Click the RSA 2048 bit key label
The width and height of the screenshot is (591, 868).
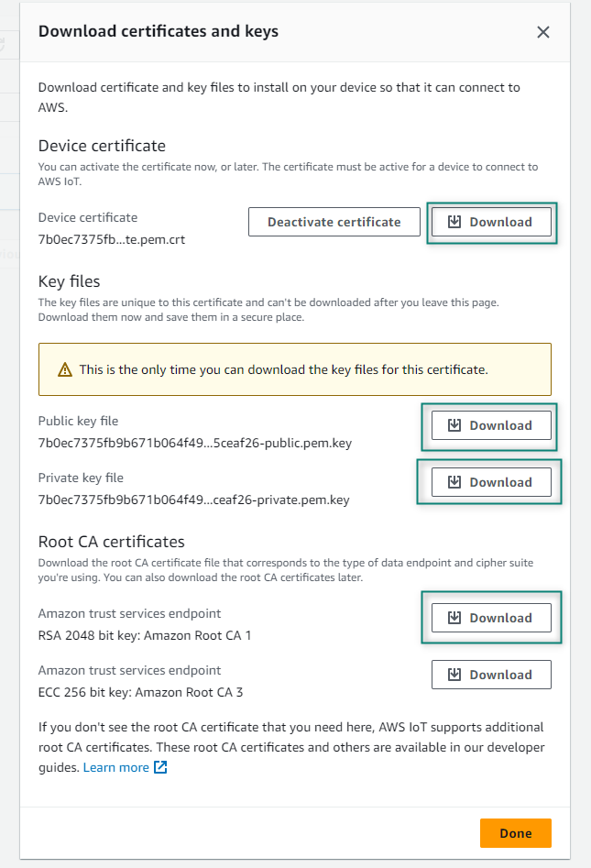144,635
